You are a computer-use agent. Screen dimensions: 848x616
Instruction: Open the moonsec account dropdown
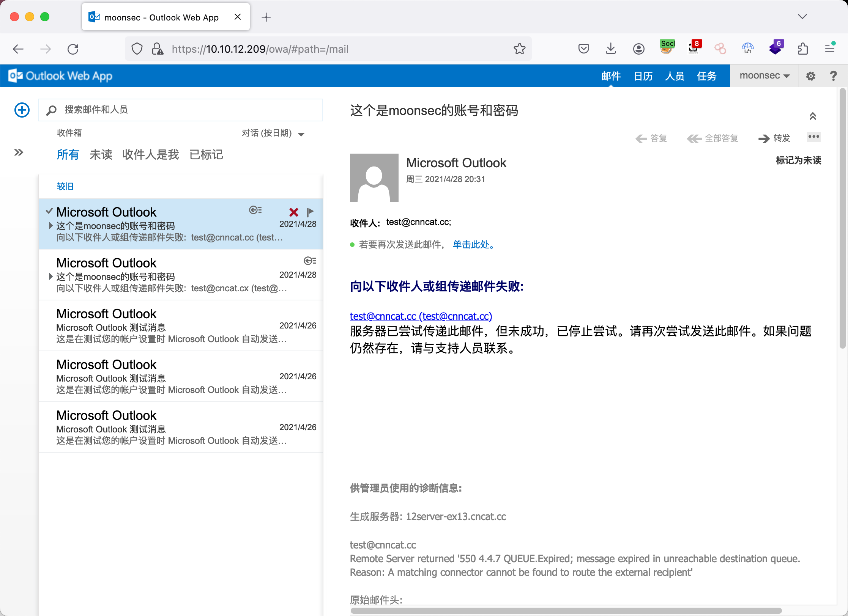point(764,76)
